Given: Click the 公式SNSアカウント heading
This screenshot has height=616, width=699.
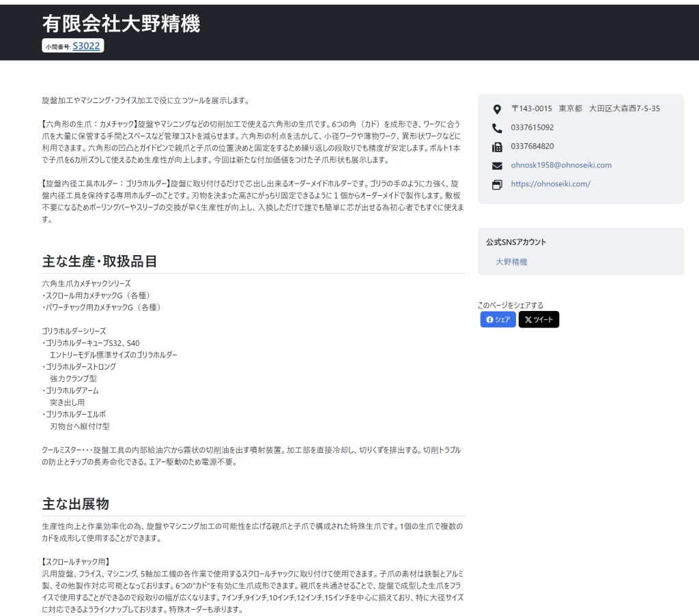Looking at the screenshot, I should 516,242.
